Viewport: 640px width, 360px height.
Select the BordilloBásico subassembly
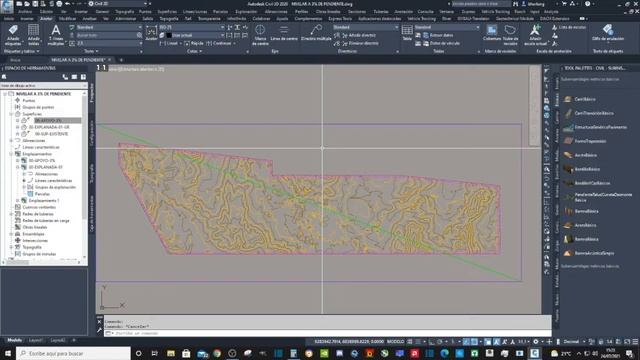[582, 169]
